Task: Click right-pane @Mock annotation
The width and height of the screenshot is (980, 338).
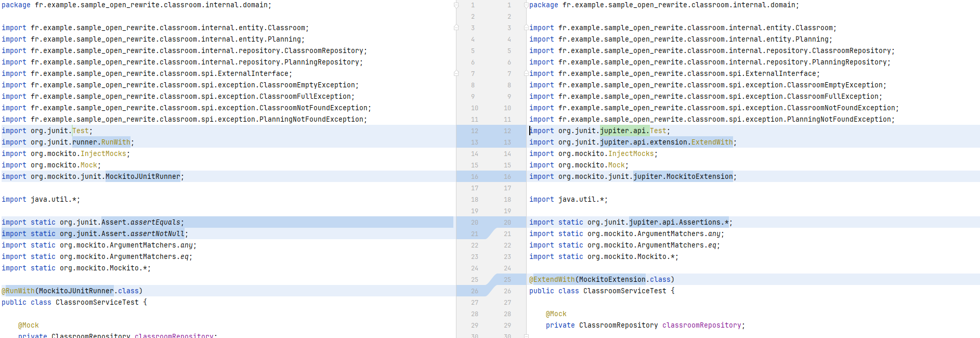Action: pos(556,314)
